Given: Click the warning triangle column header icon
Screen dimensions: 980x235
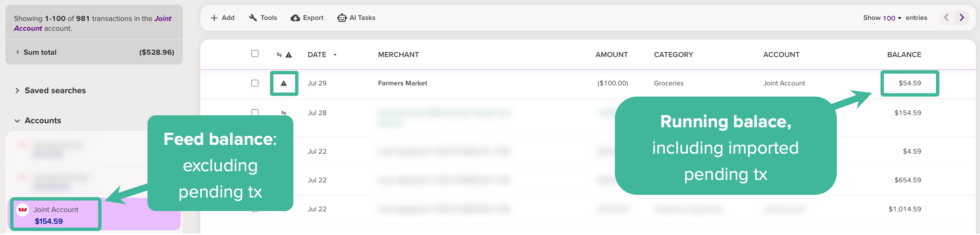Looking at the screenshot, I should tap(289, 55).
